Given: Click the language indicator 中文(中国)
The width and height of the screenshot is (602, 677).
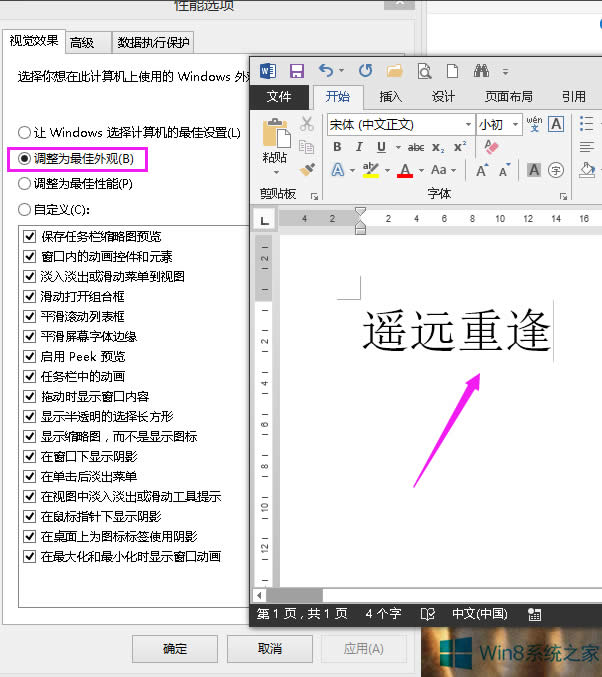Looking at the screenshot, I should [480, 614].
